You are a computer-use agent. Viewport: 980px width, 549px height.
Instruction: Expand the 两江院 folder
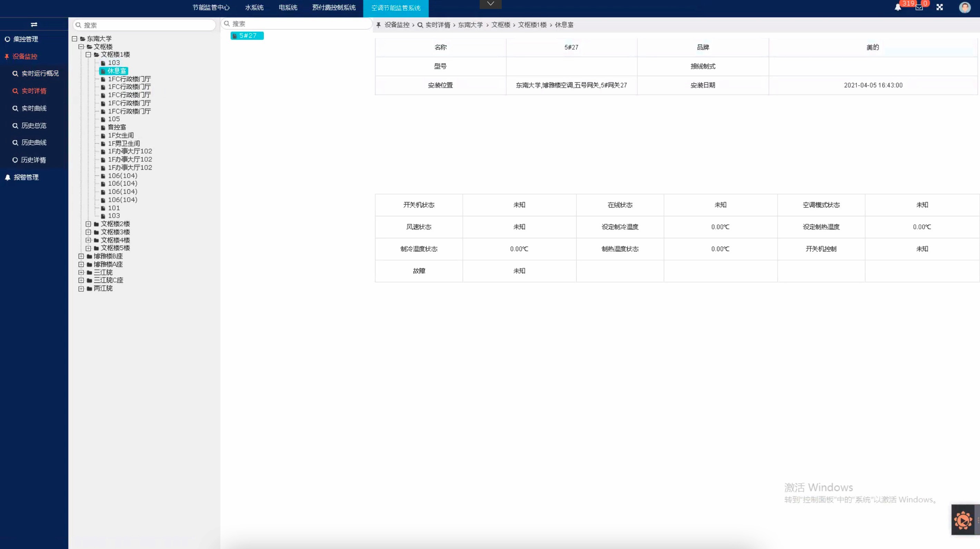click(x=81, y=289)
